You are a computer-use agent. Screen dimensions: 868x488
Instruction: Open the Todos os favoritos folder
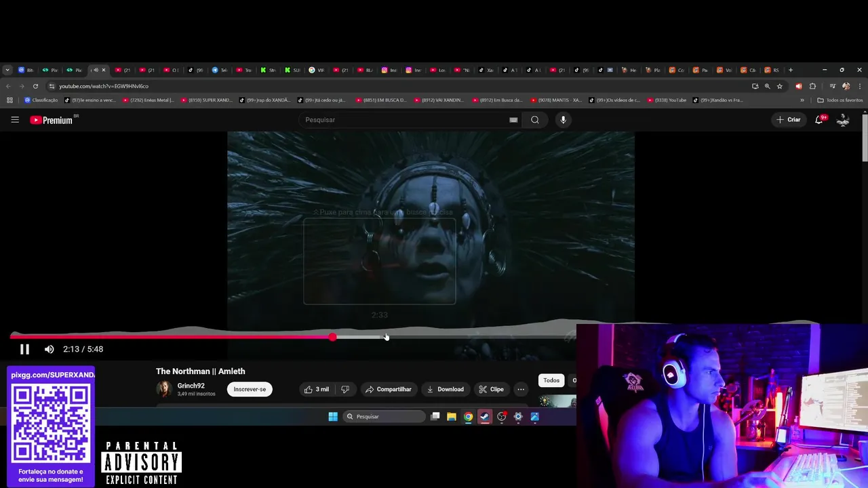[x=840, y=100]
